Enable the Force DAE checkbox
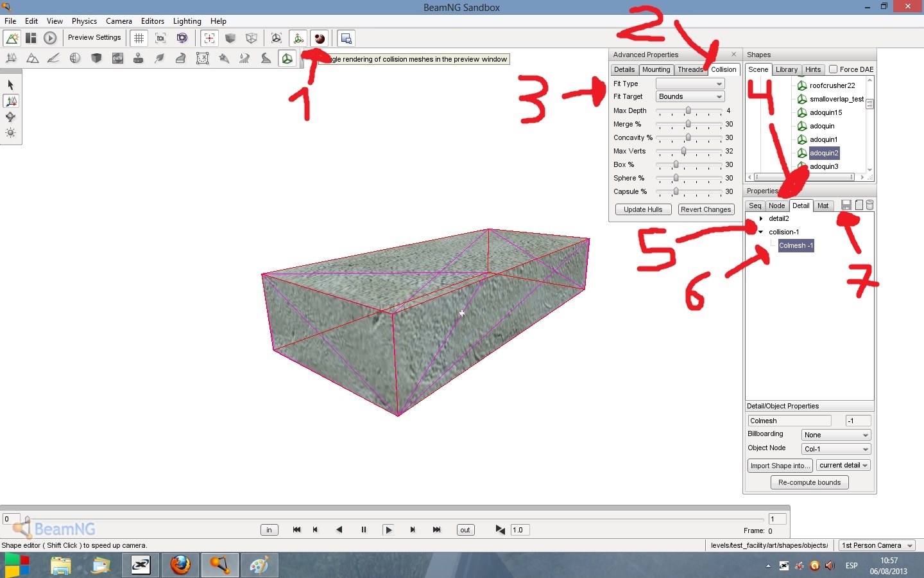The width and height of the screenshot is (924, 578). (x=833, y=69)
